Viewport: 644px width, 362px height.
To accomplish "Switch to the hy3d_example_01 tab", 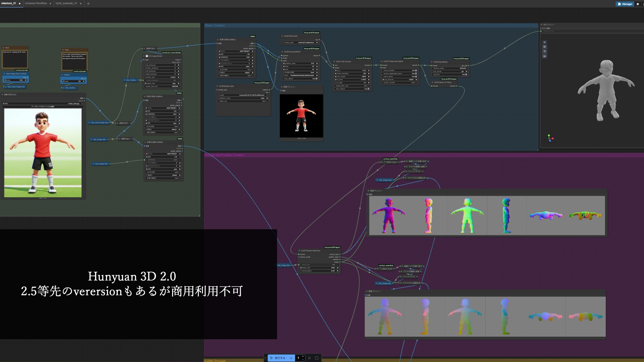I will point(66,3).
